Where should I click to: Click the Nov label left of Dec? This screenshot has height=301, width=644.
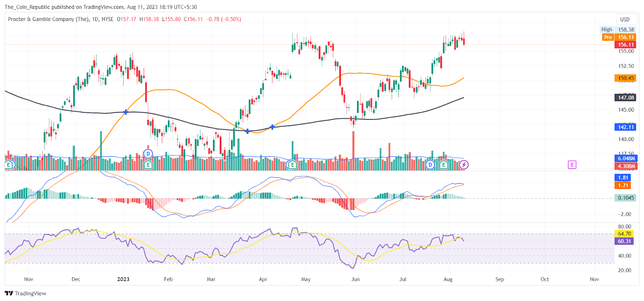pyautogui.click(x=29, y=279)
